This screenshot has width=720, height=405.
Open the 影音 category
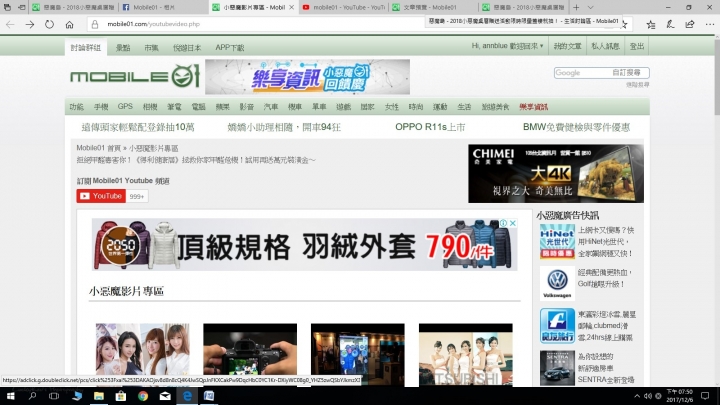click(247, 107)
